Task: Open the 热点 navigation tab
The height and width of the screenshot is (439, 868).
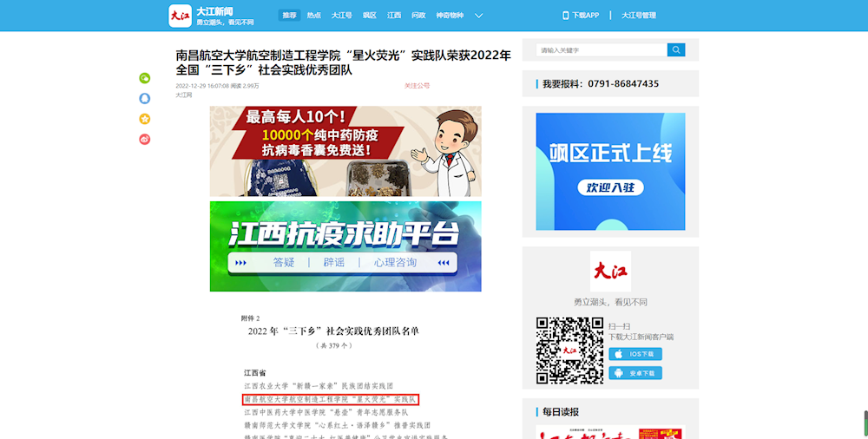Action: 314,16
